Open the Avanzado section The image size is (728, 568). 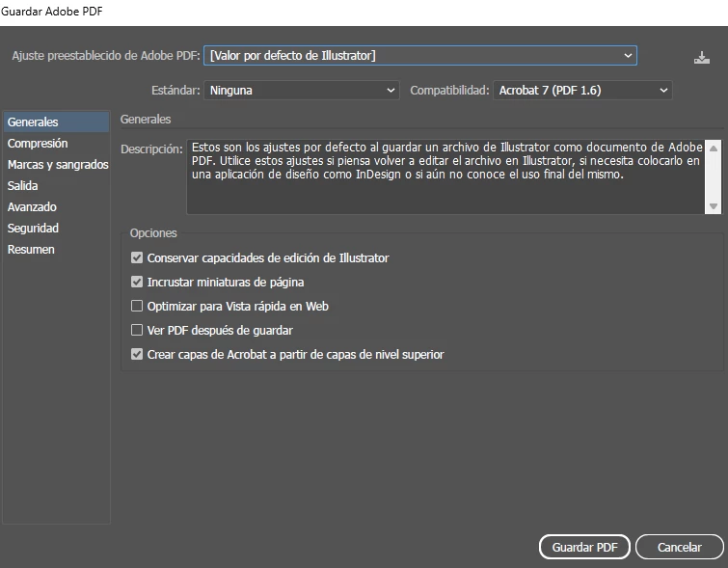56,207
